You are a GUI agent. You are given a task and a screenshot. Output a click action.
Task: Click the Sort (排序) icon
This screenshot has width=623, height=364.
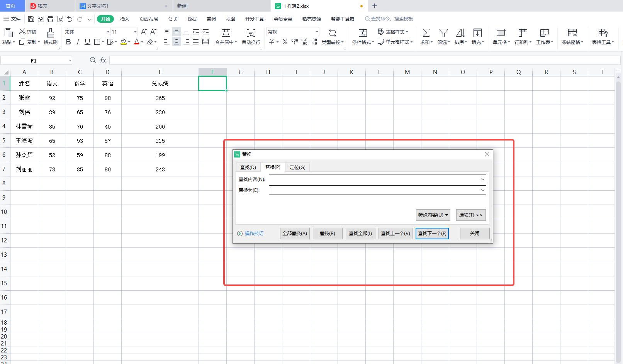(460, 33)
